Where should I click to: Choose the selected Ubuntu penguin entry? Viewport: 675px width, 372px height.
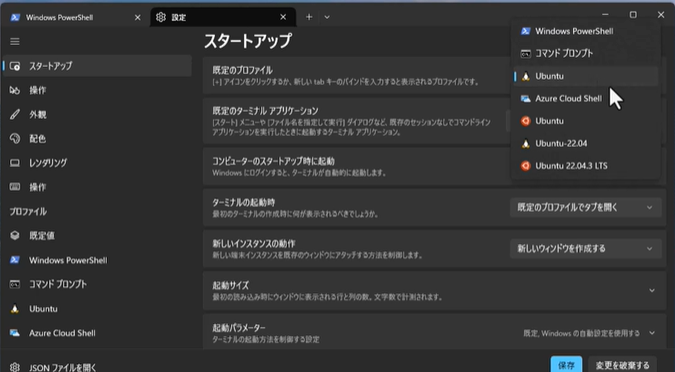[x=586, y=76]
